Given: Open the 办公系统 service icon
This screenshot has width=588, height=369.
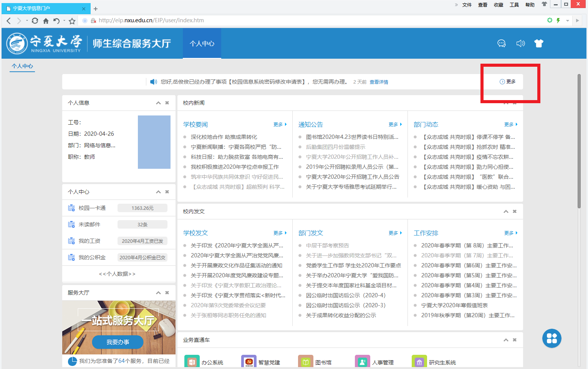Looking at the screenshot, I should (x=192, y=362).
